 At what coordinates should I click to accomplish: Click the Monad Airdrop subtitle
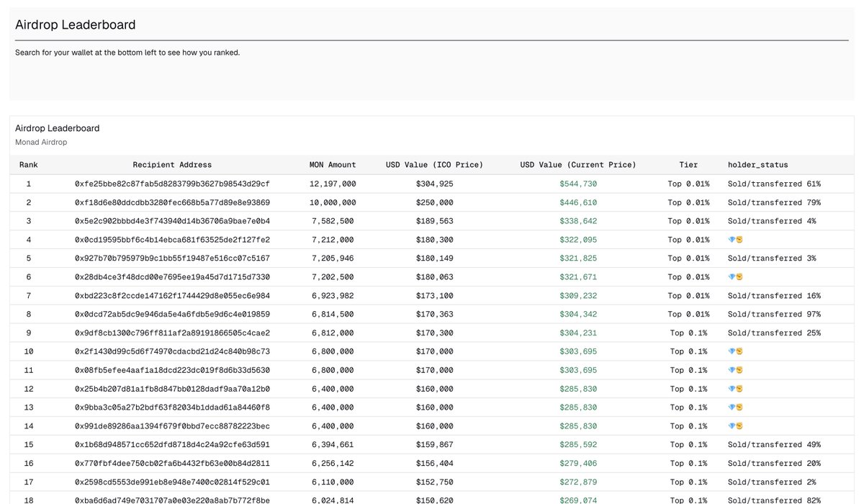click(41, 143)
